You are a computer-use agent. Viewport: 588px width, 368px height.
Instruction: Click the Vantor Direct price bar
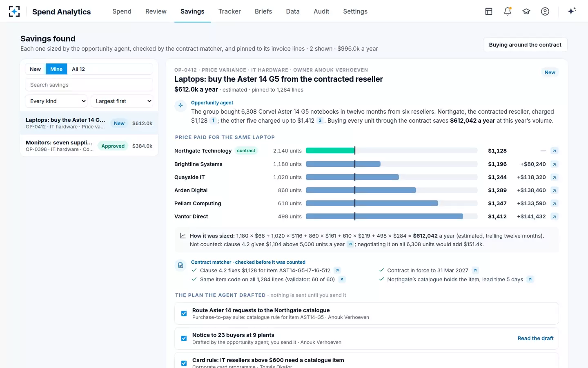[x=384, y=217]
